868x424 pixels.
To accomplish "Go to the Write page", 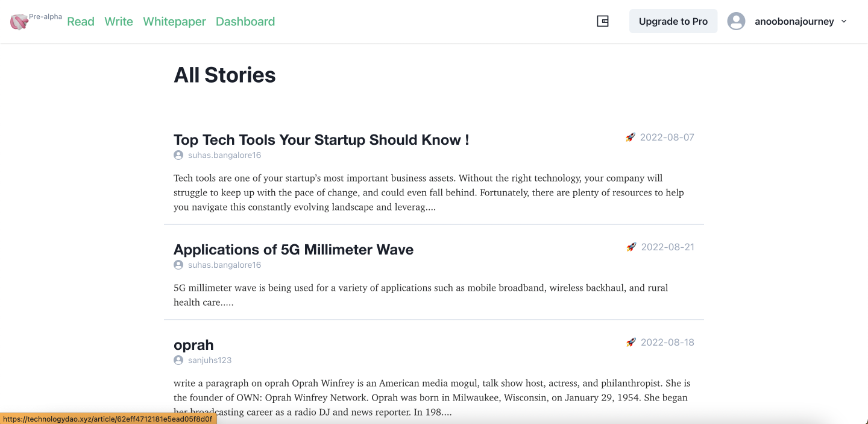I will click(119, 22).
